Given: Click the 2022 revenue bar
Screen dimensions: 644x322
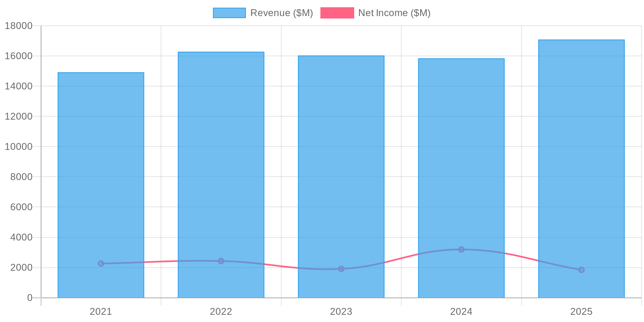Looking at the screenshot, I should [x=221, y=169].
